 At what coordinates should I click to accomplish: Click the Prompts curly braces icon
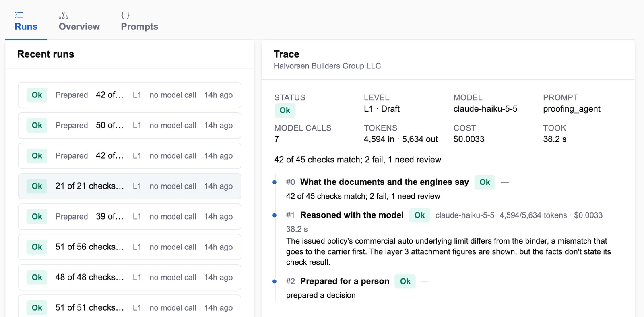(x=125, y=15)
